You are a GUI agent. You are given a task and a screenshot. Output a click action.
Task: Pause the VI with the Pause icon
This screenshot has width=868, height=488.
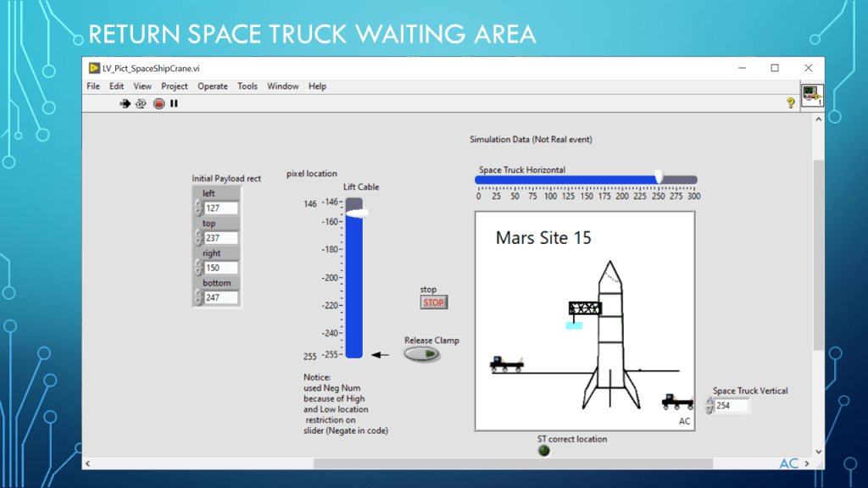point(174,103)
